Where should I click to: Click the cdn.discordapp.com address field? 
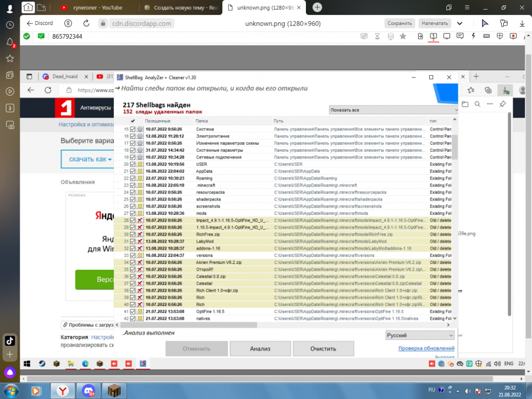click(x=141, y=23)
